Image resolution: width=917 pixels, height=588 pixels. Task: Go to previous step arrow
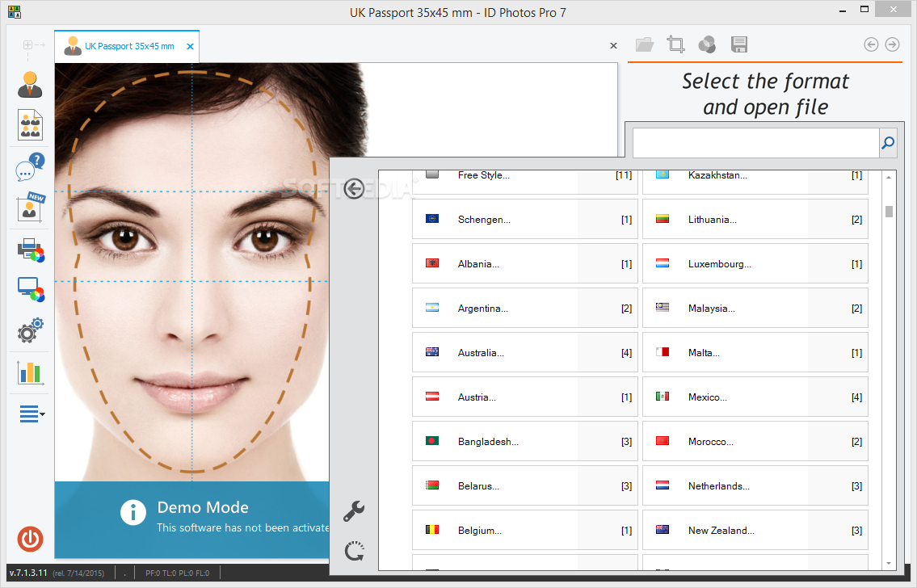pos(871,44)
